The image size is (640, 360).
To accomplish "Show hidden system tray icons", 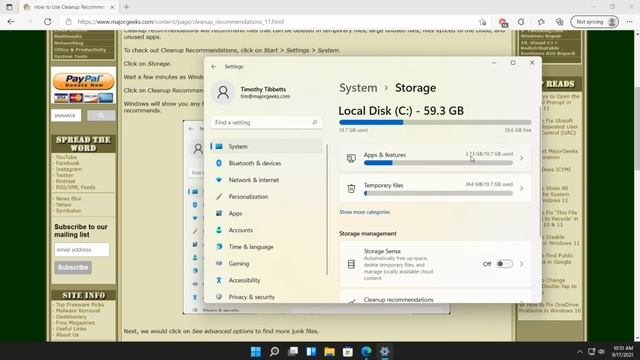I will point(580,351).
